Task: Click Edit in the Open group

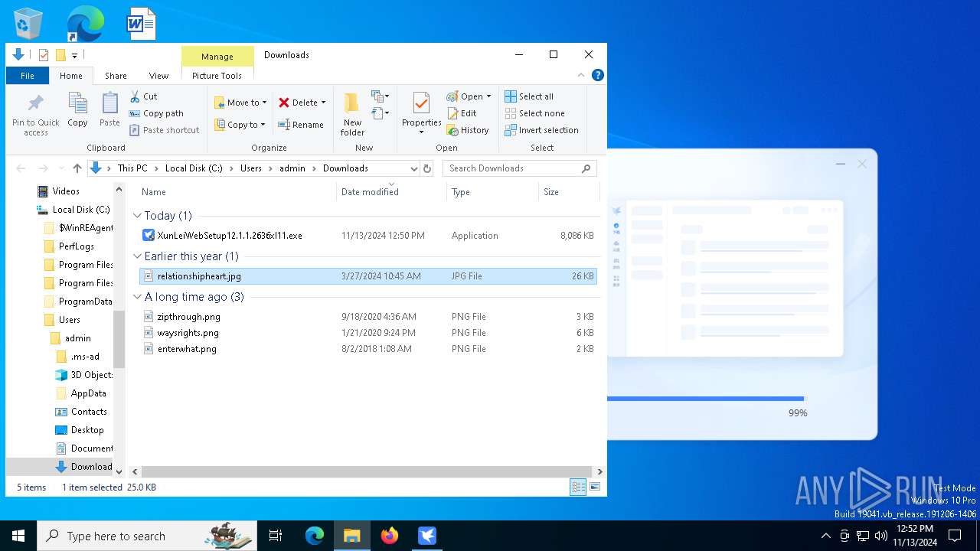Action: 462,113
